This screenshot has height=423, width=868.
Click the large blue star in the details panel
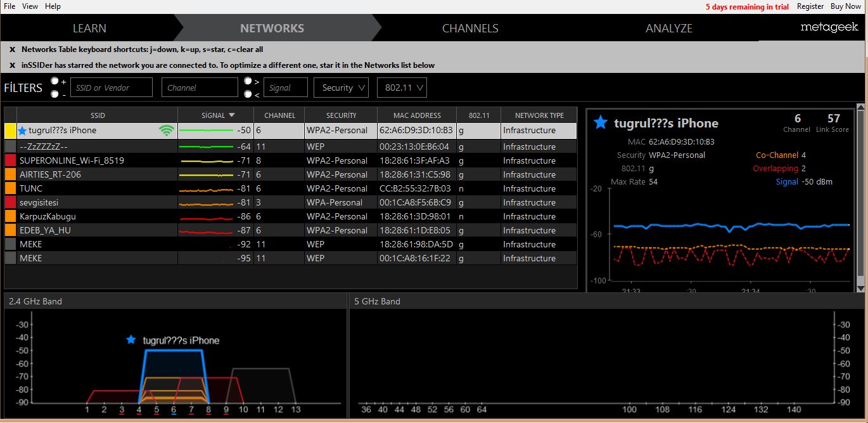click(601, 122)
